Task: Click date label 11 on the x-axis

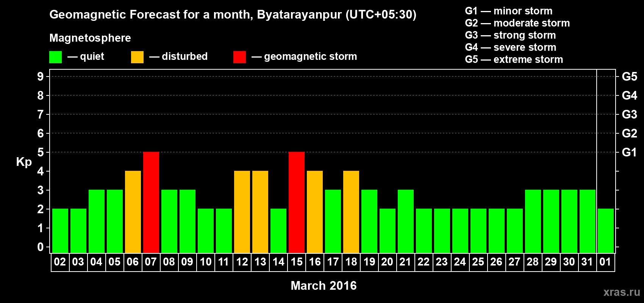Action: (x=224, y=262)
